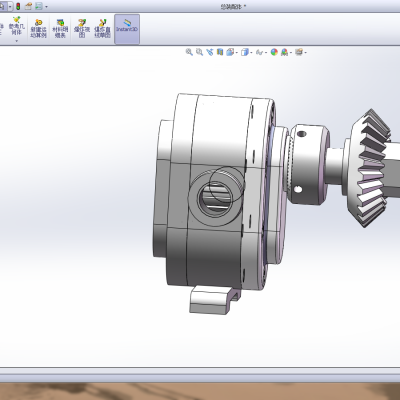Open the Options icon in quick access bar

(x=28, y=6)
